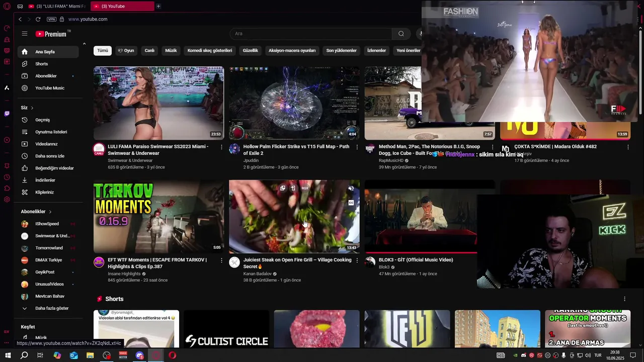Open Shorts from the sidebar
The width and height of the screenshot is (644, 362).
[48, 64]
